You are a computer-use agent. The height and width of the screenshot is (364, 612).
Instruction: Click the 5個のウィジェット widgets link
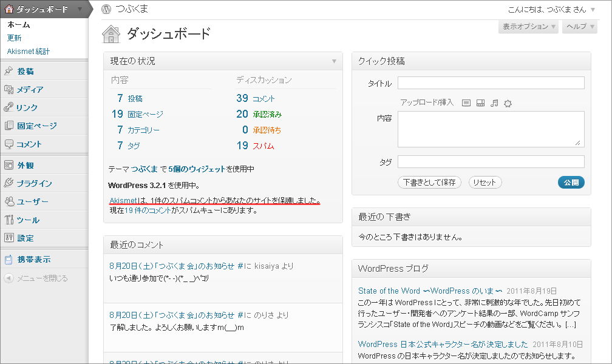click(x=197, y=169)
